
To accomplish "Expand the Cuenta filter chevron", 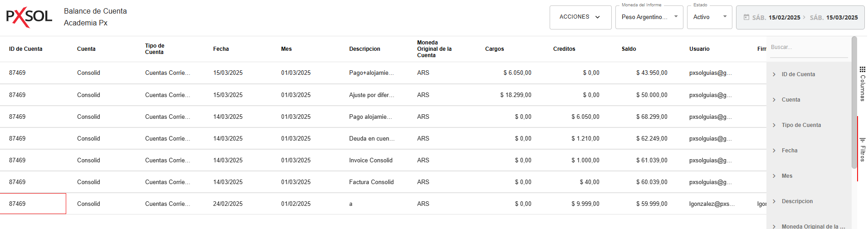I will point(774,100).
